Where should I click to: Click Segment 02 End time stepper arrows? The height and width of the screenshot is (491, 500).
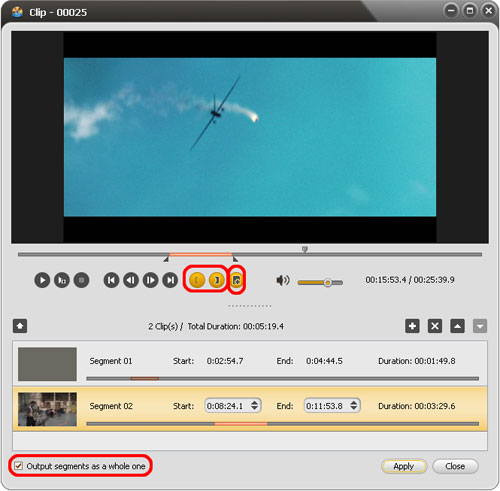click(x=354, y=406)
